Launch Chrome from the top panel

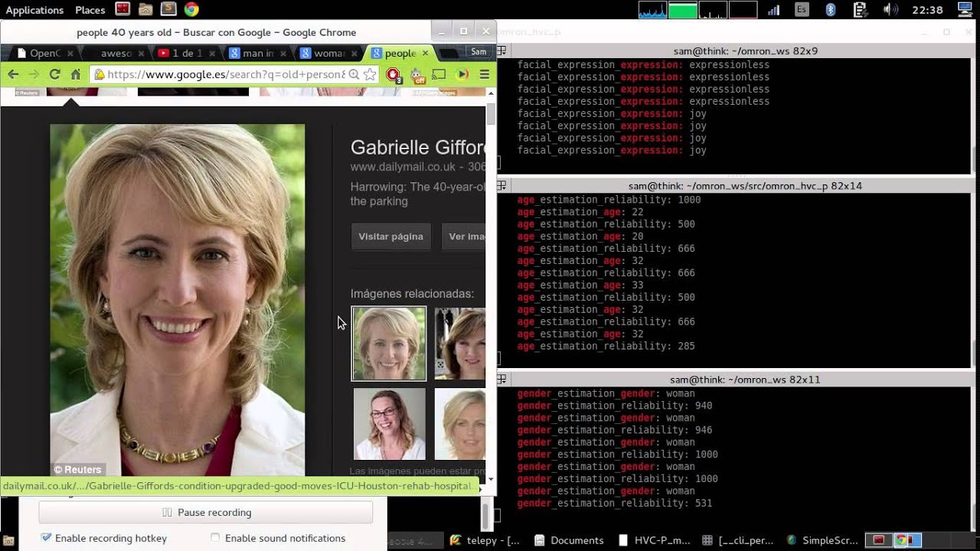tap(191, 9)
